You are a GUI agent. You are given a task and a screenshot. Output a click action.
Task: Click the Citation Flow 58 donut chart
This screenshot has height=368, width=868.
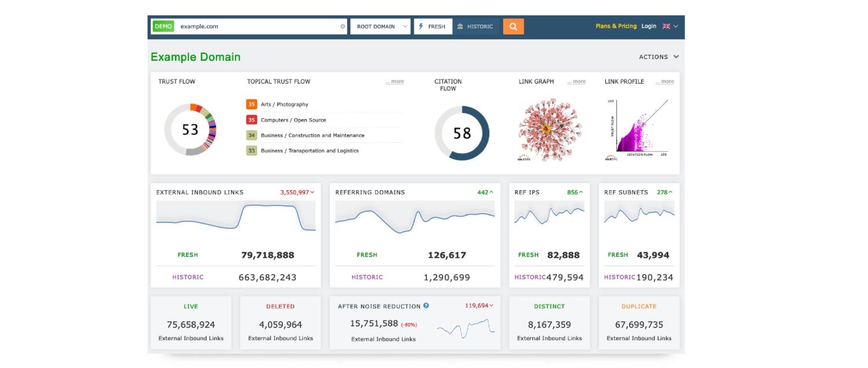[462, 133]
